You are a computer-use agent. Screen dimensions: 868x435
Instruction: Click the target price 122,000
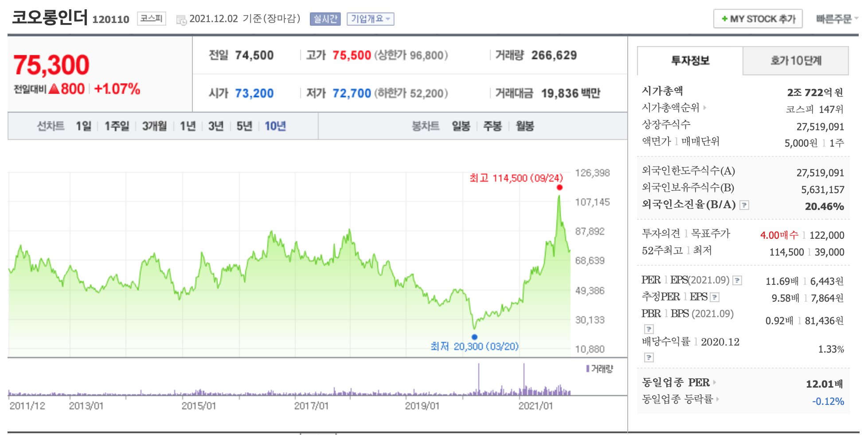tap(827, 235)
